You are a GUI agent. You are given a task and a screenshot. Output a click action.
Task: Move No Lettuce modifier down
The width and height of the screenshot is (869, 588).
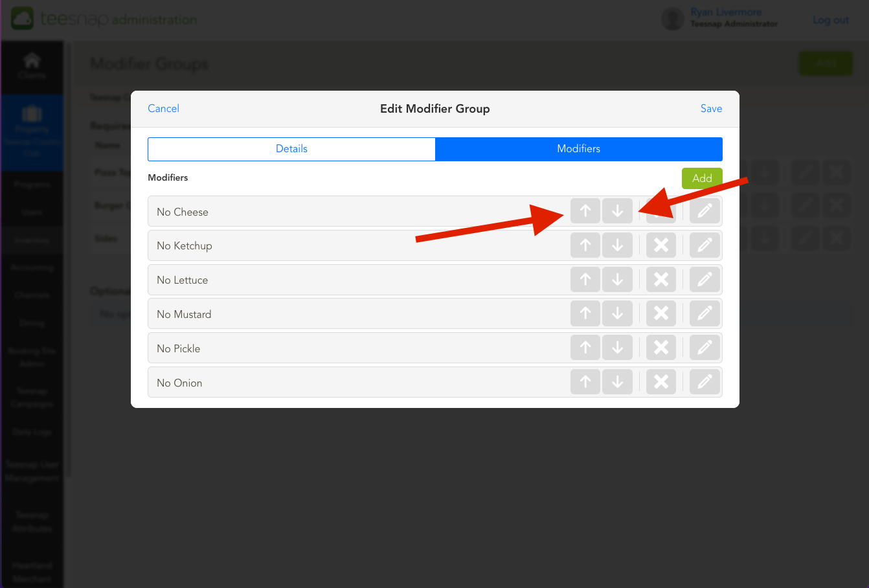[x=618, y=279]
